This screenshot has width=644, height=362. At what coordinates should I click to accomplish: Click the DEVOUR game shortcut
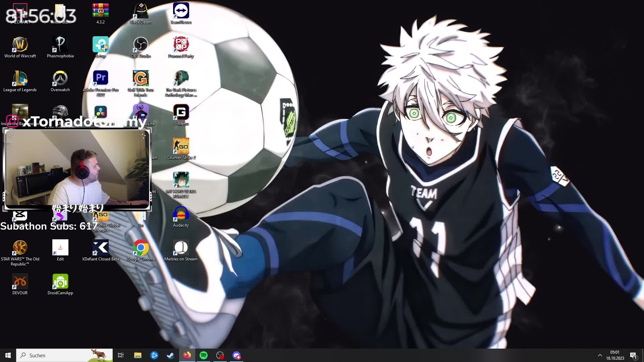click(20, 285)
